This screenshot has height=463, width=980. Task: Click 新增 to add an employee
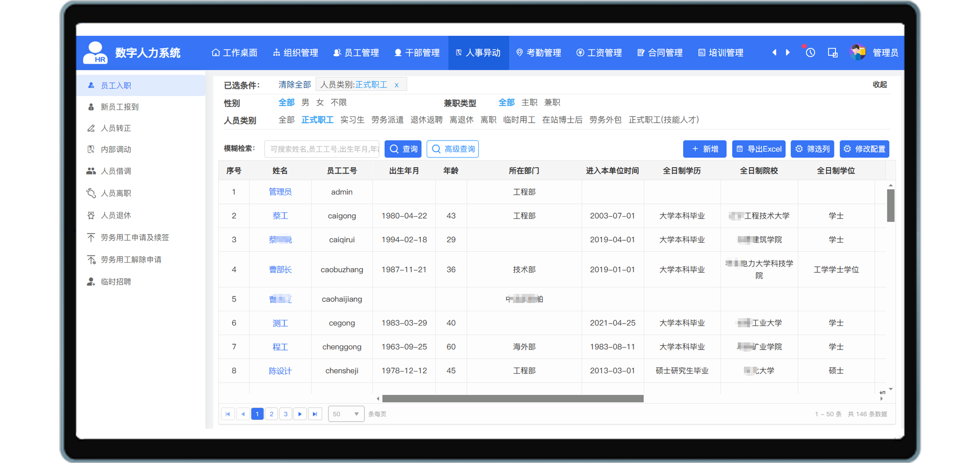tap(705, 149)
